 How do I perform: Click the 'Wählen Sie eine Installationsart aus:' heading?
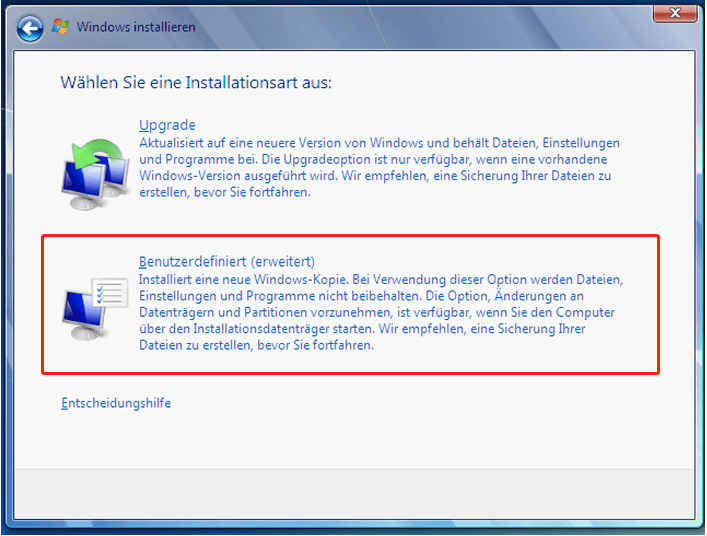[196, 82]
